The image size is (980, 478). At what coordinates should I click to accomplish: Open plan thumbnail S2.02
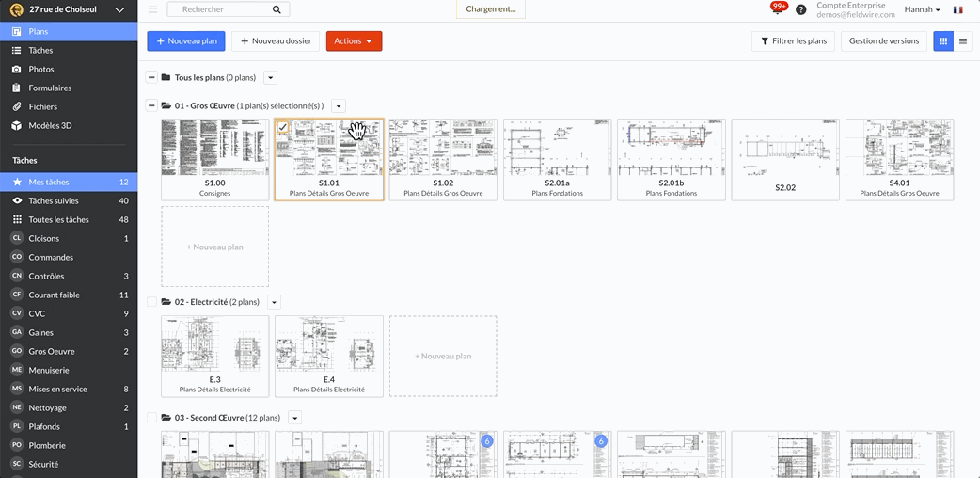(x=785, y=160)
